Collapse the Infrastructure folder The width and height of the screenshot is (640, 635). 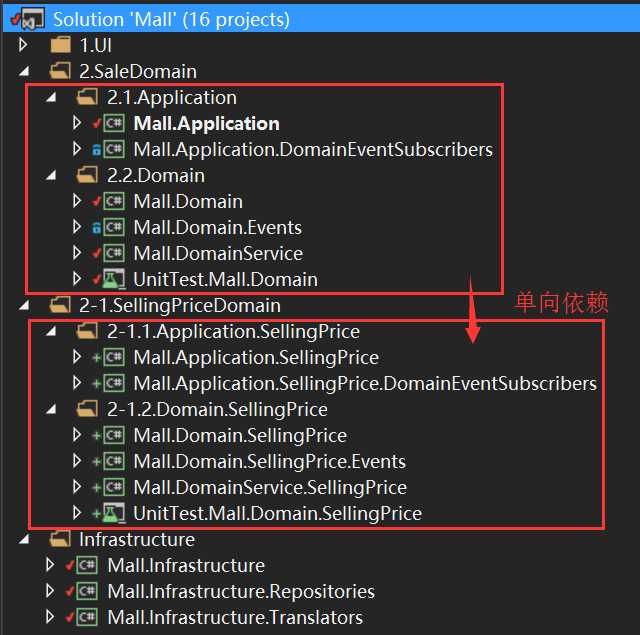(24, 540)
